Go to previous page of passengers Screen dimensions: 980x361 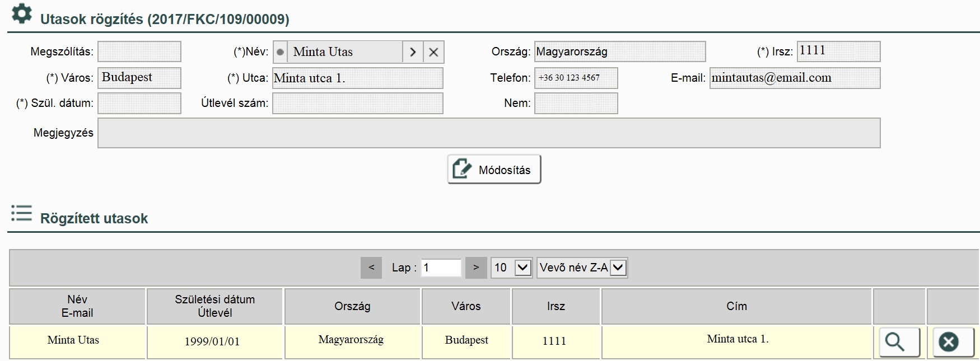pos(371,268)
